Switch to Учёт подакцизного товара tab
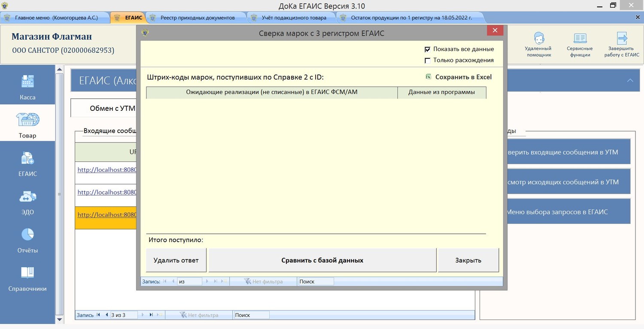644x329 pixels. point(294,18)
